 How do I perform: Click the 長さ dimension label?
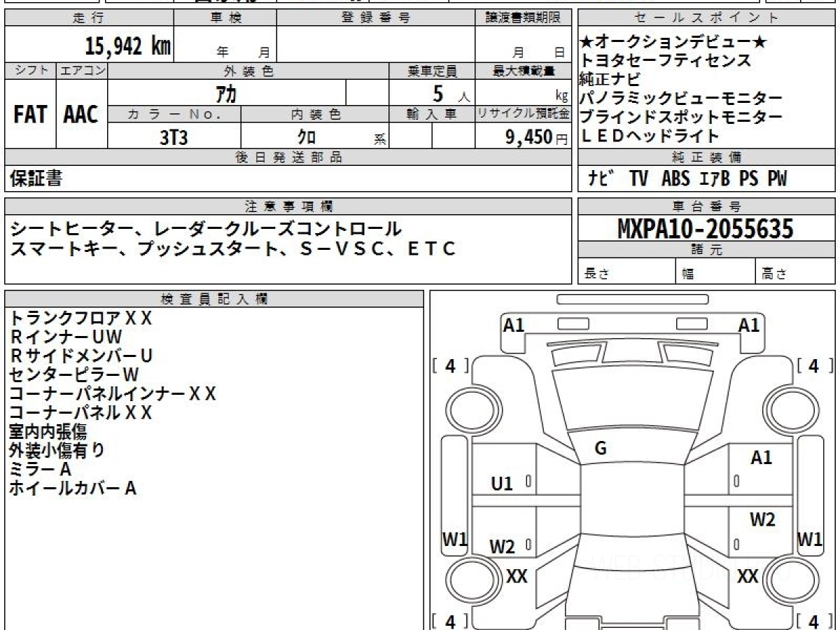tap(596, 274)
